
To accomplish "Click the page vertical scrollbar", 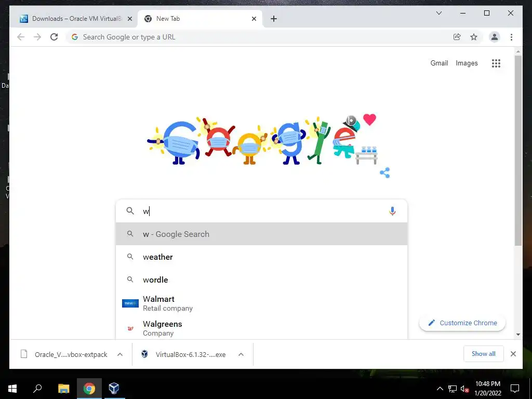I will [x=518, y=150].
